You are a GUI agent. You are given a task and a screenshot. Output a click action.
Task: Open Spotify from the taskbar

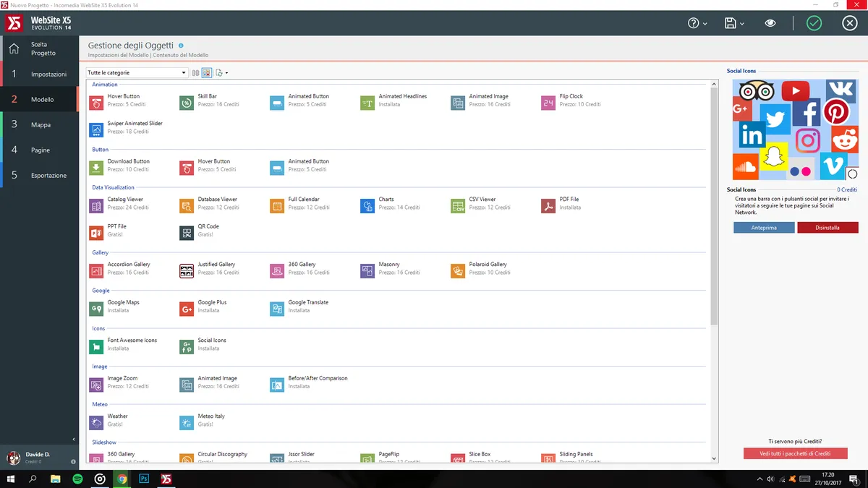tap(77, 479)
